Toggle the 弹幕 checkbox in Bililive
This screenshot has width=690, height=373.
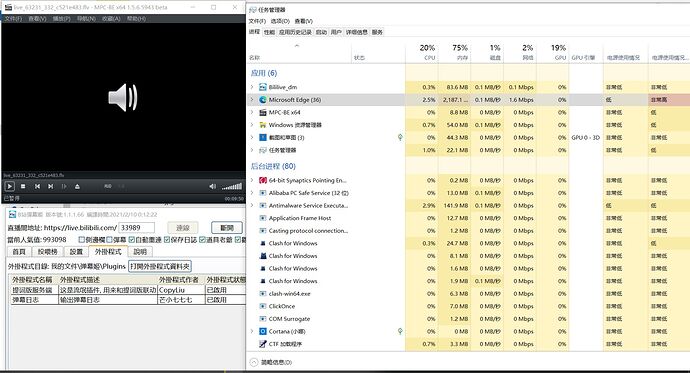point(110,240)
